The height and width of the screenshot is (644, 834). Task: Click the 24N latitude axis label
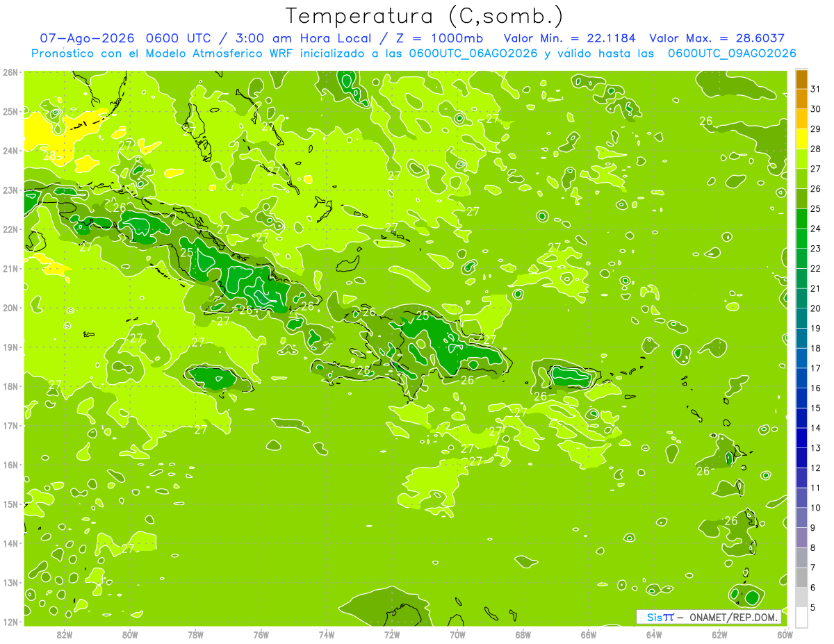coord(10,151)
